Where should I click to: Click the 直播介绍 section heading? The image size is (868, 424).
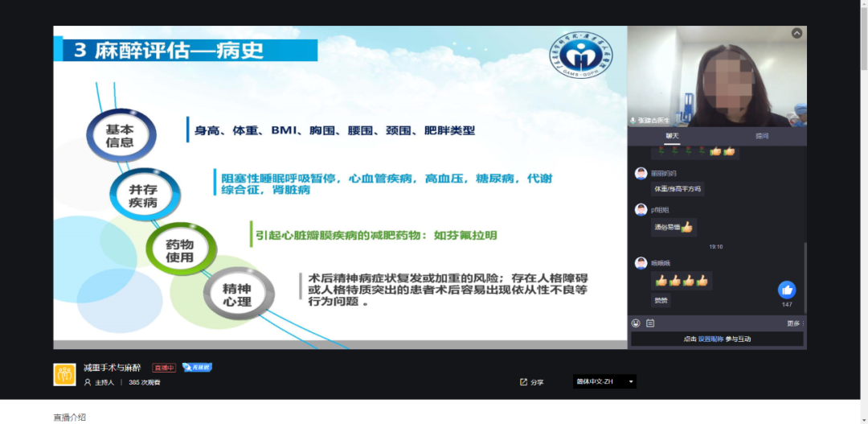pyautogui.click(x=70, y=417)
